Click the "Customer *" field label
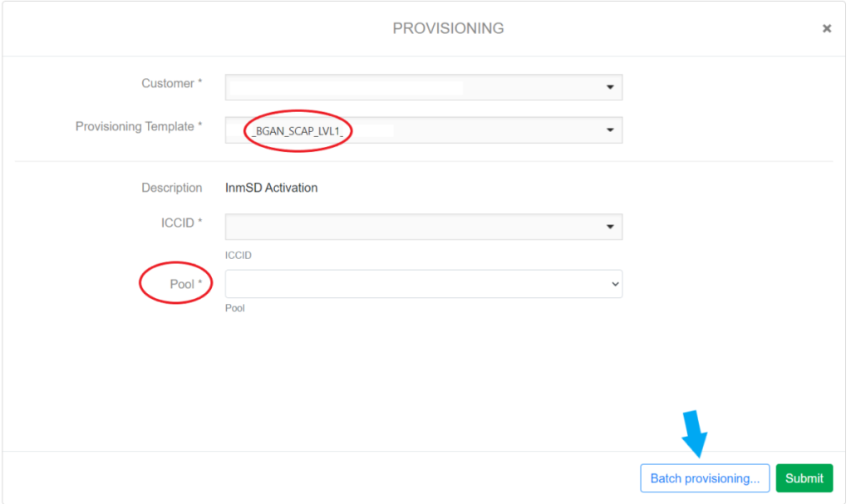This screenshot has width=851, height=504. [172, 83]
